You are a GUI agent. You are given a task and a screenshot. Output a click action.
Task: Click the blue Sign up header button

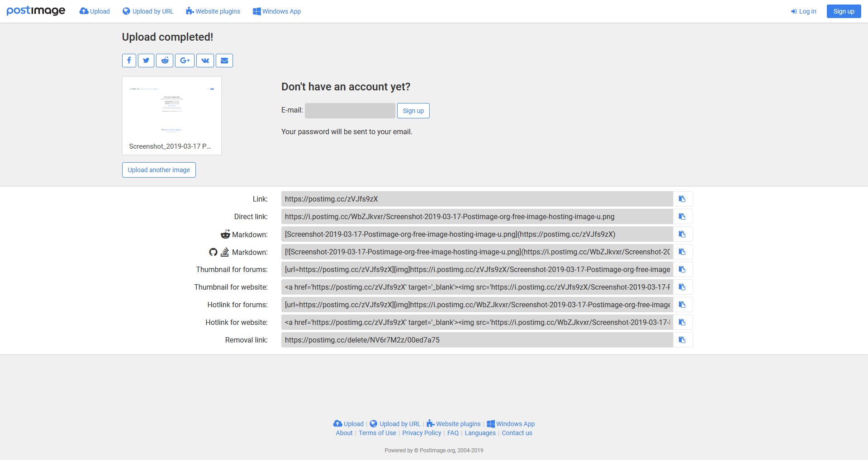click(x=844, y=11)
